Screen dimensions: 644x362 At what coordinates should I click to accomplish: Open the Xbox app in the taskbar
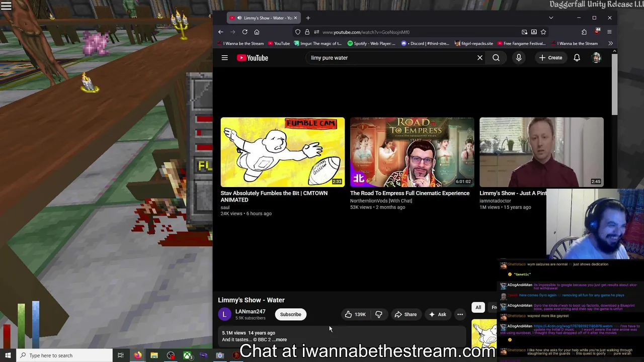[187, 355]
